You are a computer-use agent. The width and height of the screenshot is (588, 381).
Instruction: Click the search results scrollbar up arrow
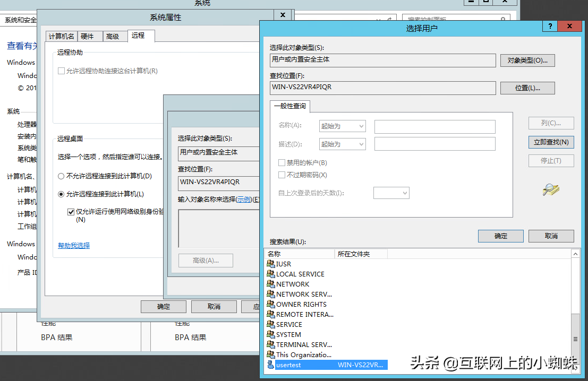tap(575, 254)
